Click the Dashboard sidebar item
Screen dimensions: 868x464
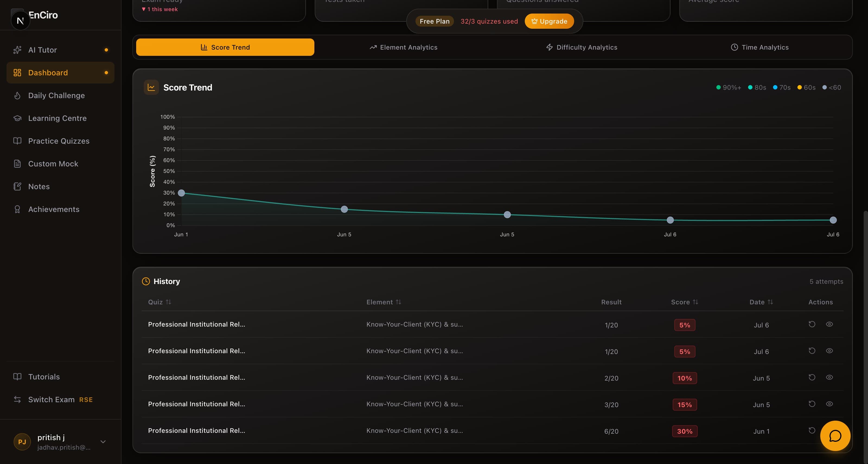60,73
